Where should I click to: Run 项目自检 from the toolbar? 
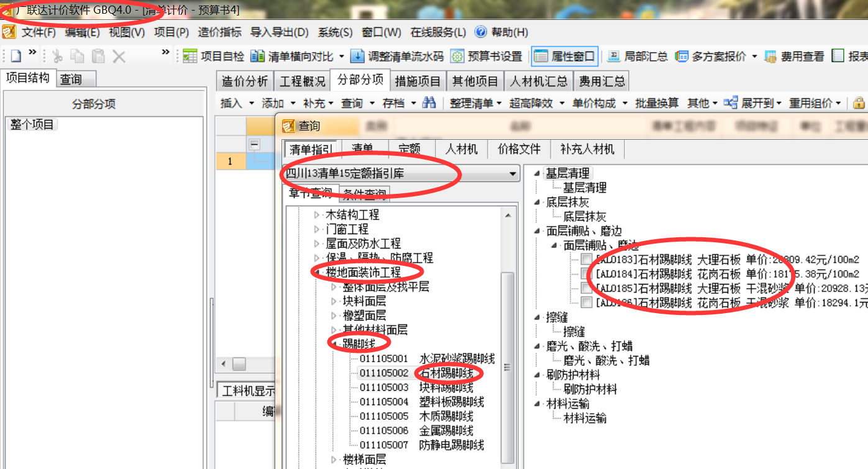[x=214, y=57]
